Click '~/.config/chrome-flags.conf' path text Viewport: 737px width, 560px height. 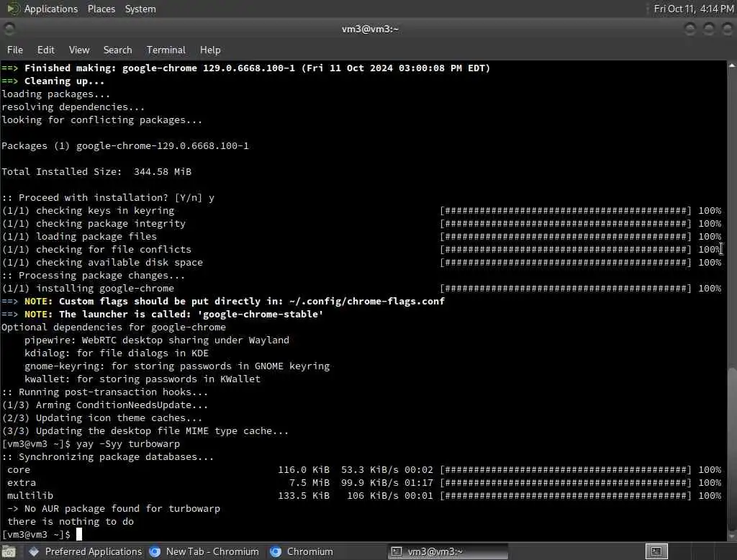click(366, 301)
